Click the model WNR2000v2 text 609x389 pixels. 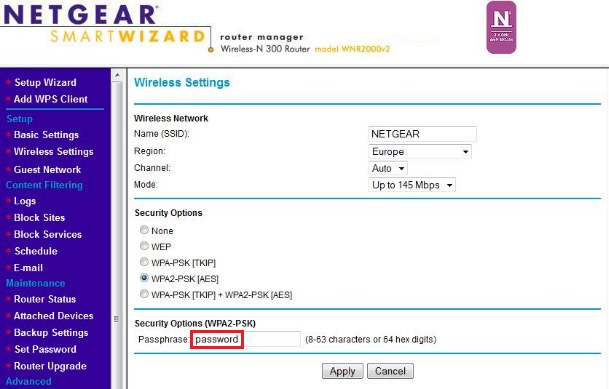coord(352,49)
